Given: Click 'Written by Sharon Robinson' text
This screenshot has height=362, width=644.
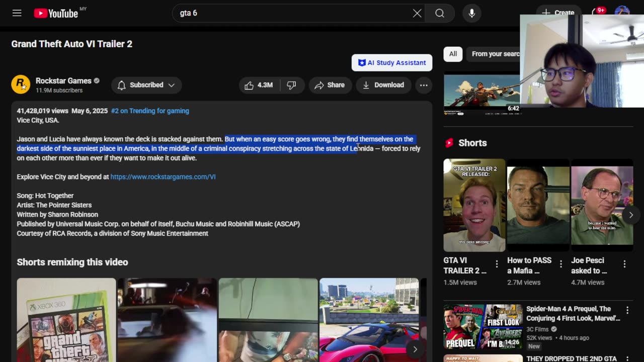Looking at the screenshot, I should click(57, 215).
